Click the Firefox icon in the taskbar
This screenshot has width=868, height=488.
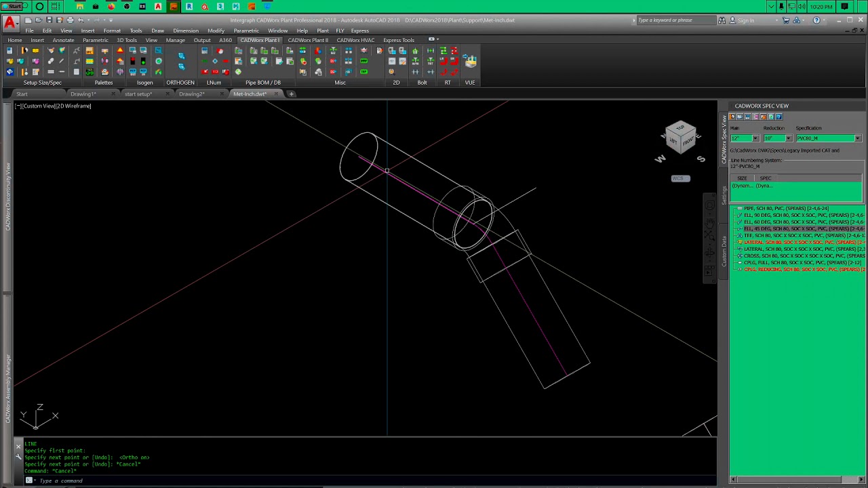click(111, 6)
